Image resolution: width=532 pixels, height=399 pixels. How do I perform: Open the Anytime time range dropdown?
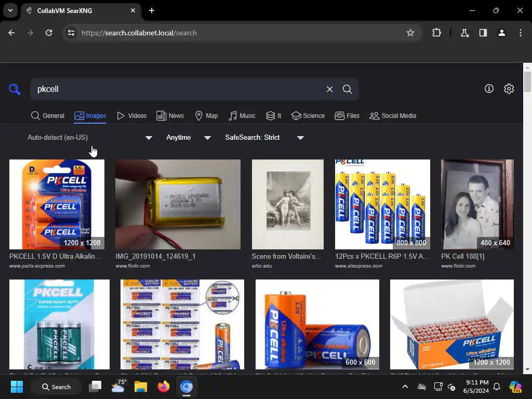coord(188,137)
